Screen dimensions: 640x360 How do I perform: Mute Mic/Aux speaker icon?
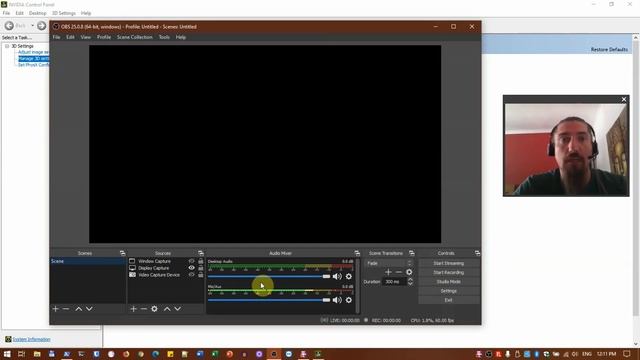[337, 300]
